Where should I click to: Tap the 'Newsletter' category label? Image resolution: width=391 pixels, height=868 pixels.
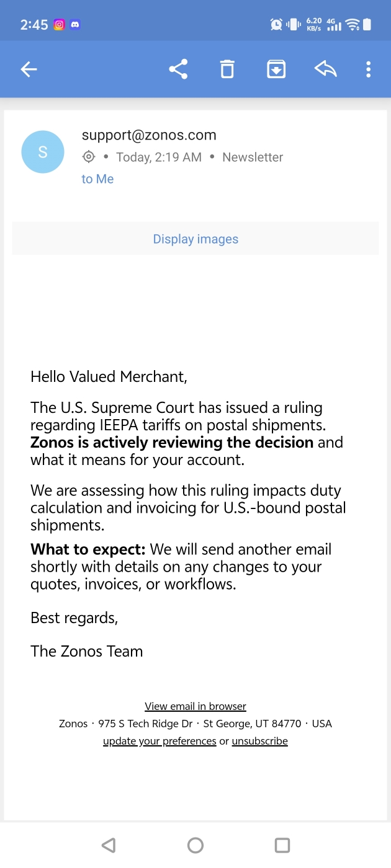coord(253,157)
